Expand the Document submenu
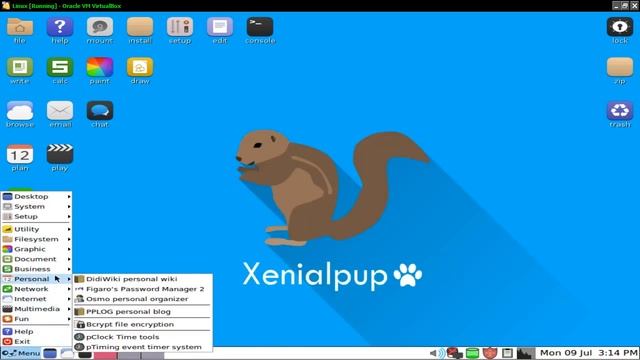Image resolution: width=640 pixels, height=360 pixels. pyautogui.click(x=36, y=259)
